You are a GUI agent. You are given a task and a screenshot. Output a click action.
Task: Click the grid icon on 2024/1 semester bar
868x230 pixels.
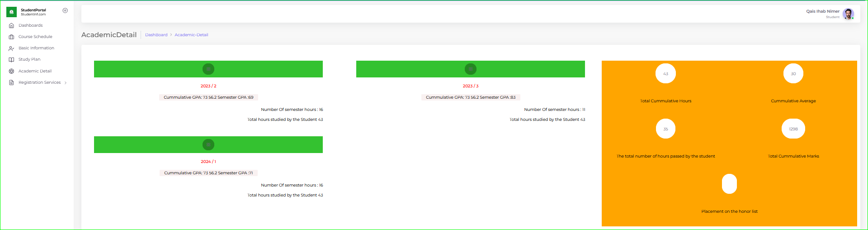208,145
